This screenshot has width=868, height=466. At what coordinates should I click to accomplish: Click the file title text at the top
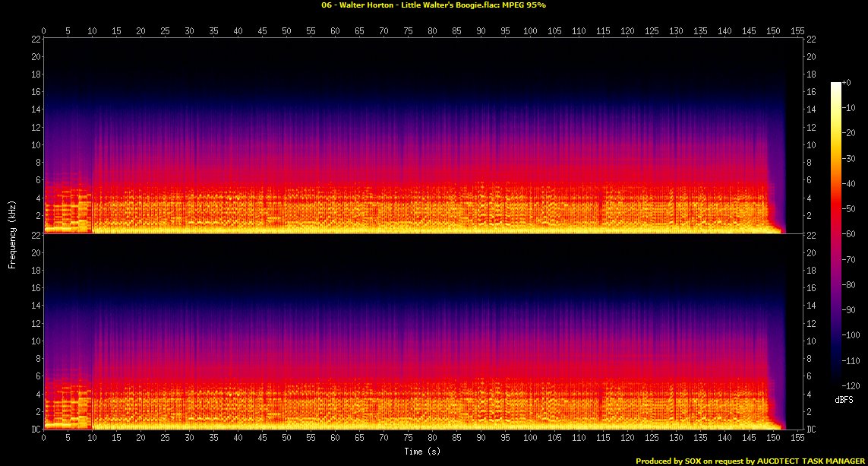434,5
